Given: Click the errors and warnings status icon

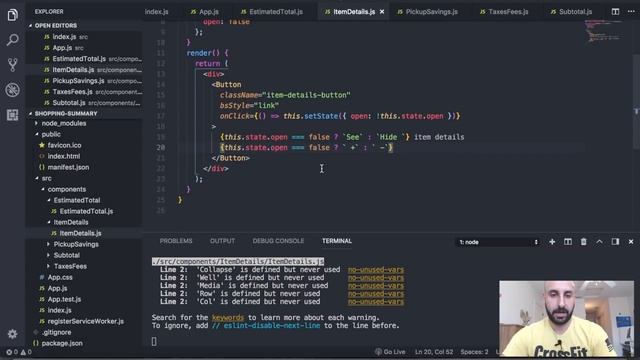Looking at the screenshot, I should (x=18, y=352).
